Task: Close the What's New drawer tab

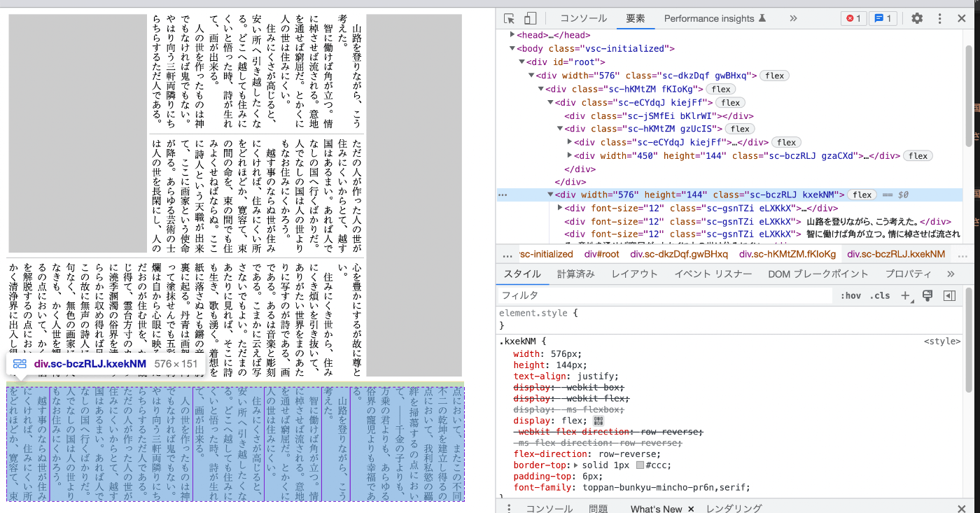Action: pos(691,509)
